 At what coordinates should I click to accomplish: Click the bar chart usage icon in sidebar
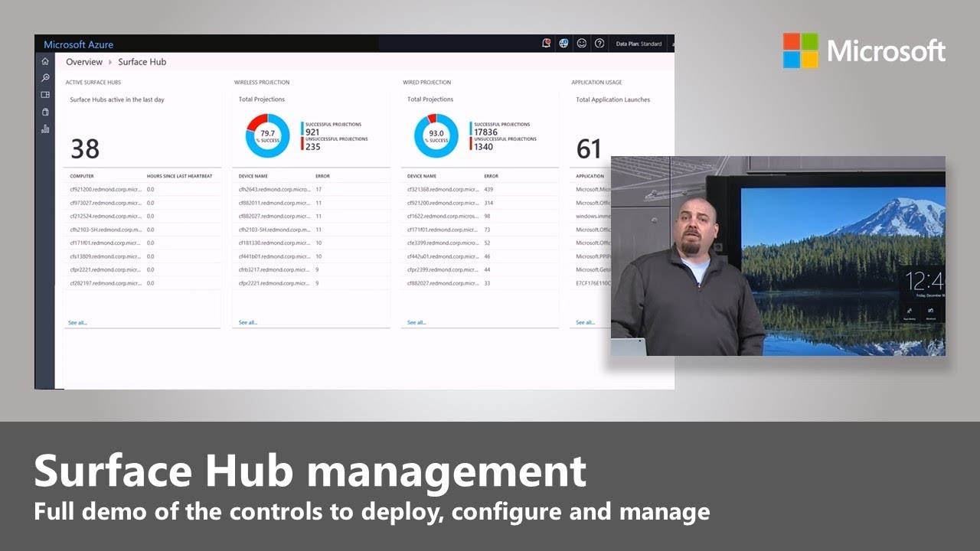click(45, 129)
